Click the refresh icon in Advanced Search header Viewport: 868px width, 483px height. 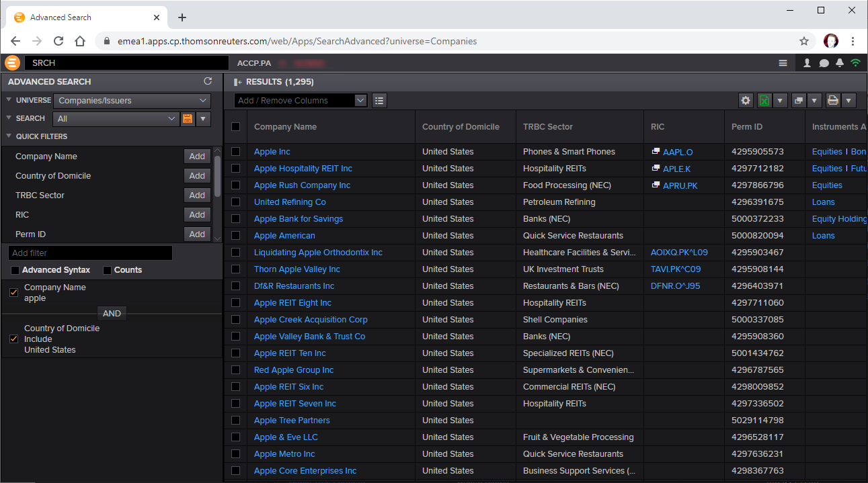pyautogui.click(x=208, y=81)
